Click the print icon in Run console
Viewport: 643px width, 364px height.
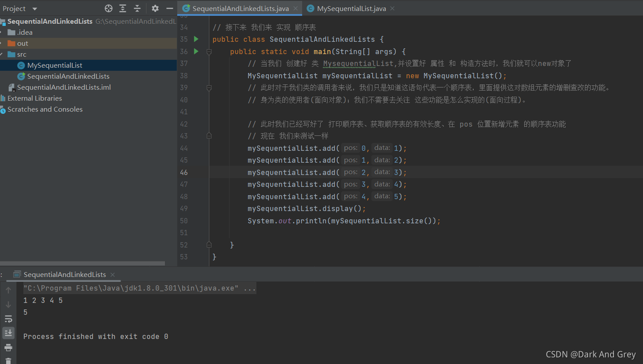point(8,348)
